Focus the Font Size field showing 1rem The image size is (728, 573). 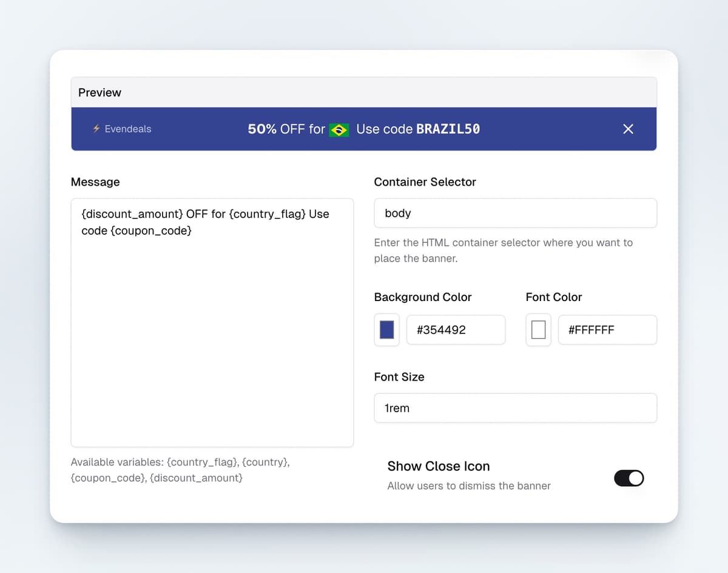(x=515, y=408)
